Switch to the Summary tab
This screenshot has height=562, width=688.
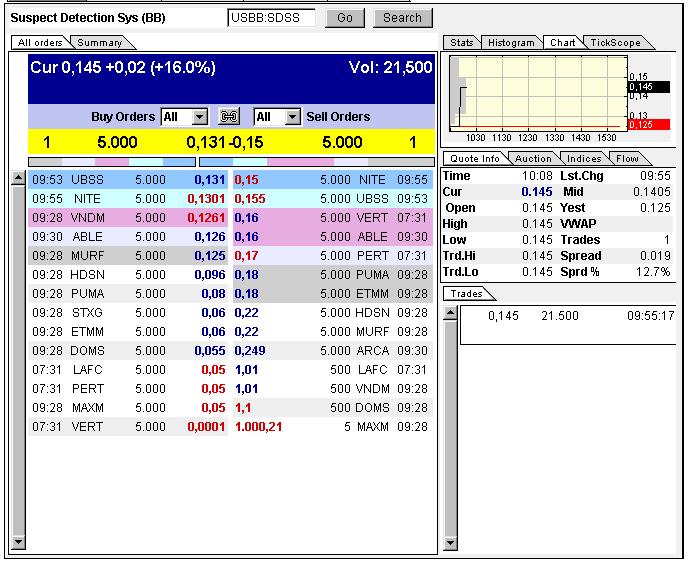tap(100, 43)
